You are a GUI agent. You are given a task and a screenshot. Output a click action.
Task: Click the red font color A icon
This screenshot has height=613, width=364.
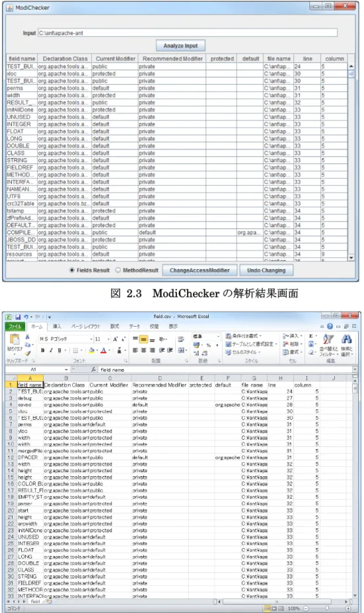104,350
